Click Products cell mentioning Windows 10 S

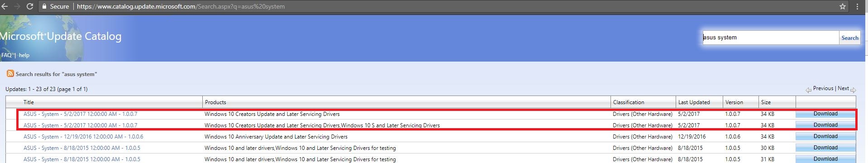click(x=322, y=125)
